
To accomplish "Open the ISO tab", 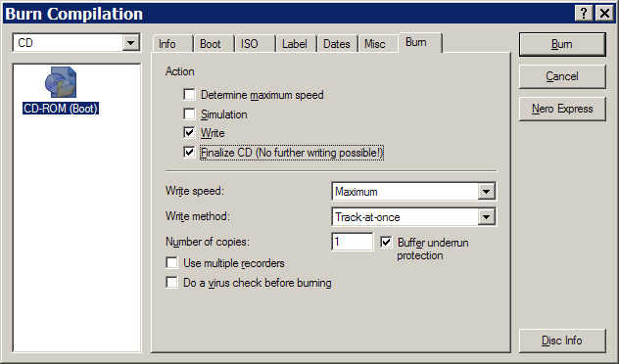I will pos(255,44).
